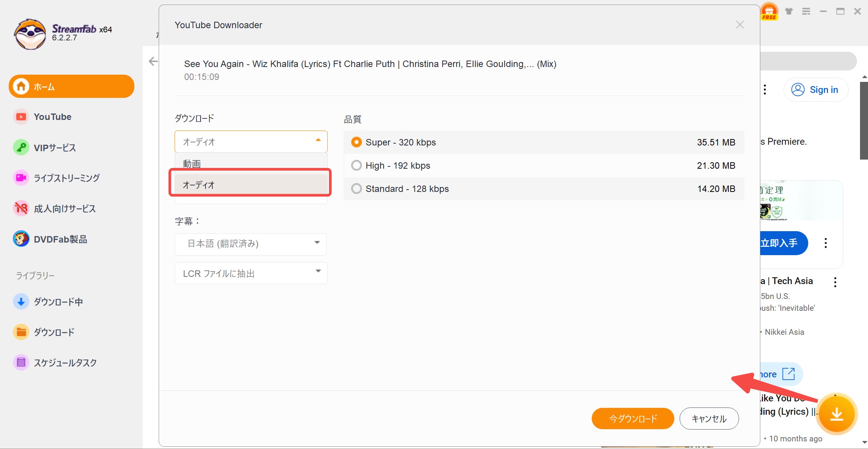Image resolution: width=868 pixels, height=449 pixels.
Task: Open three-dot menu for Tech Asia video
Action: pyautogui.click(x=835, y=282)
